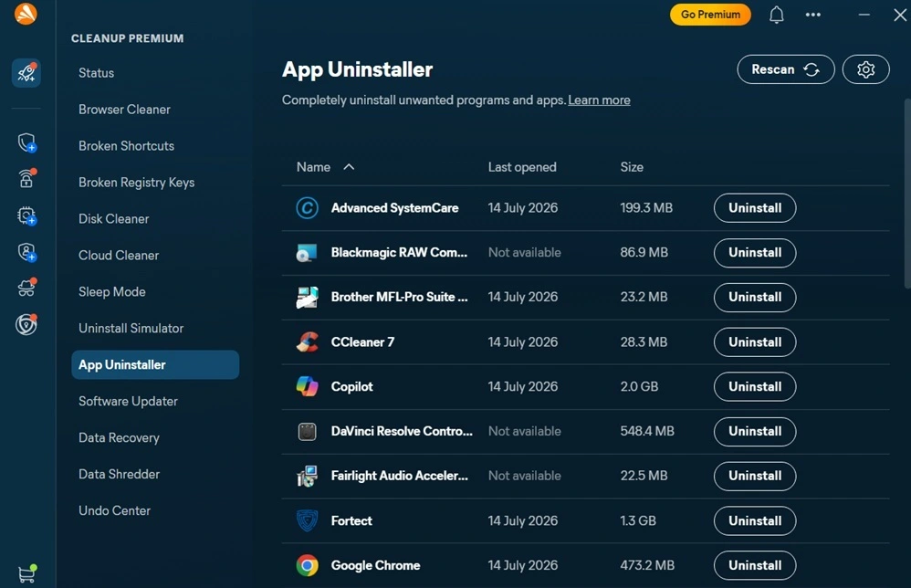911x588 pixels.
Task: Open Browser Cleaner section
Action: (124, 110)
